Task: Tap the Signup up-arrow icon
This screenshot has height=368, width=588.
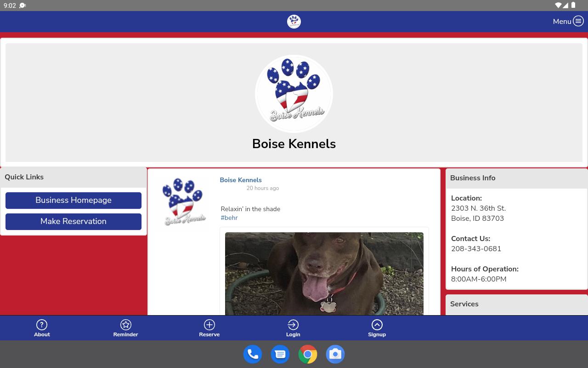Action: point(377,325)
